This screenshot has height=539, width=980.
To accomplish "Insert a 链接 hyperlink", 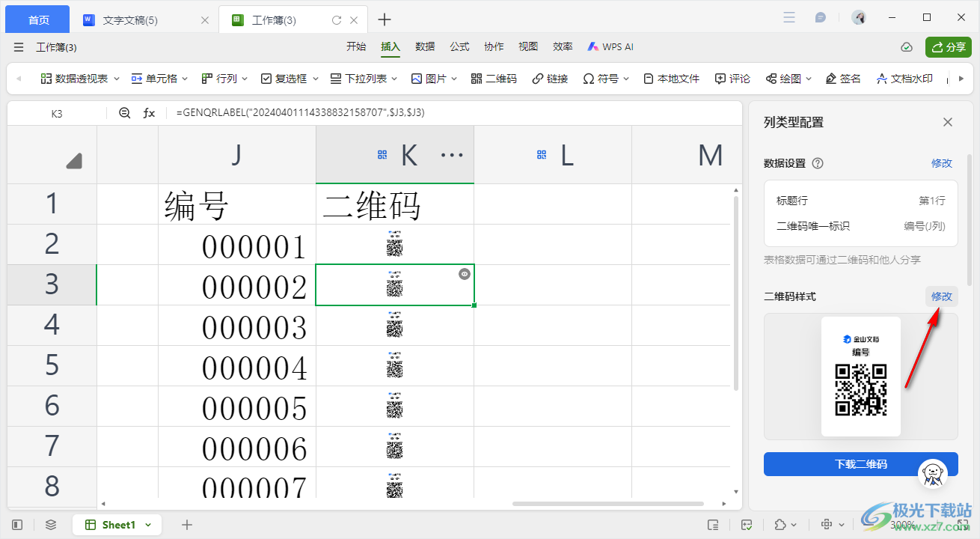I will click(x=550, y=79).
